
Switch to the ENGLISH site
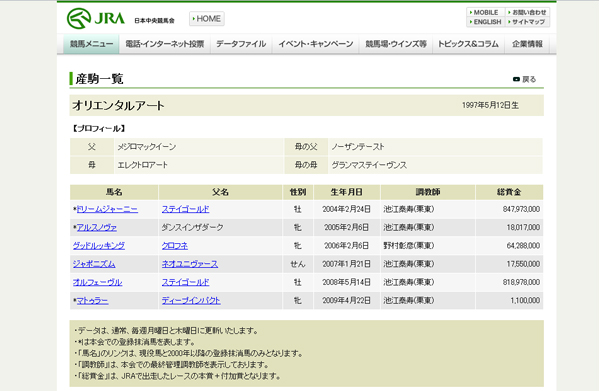click(486, 22)
